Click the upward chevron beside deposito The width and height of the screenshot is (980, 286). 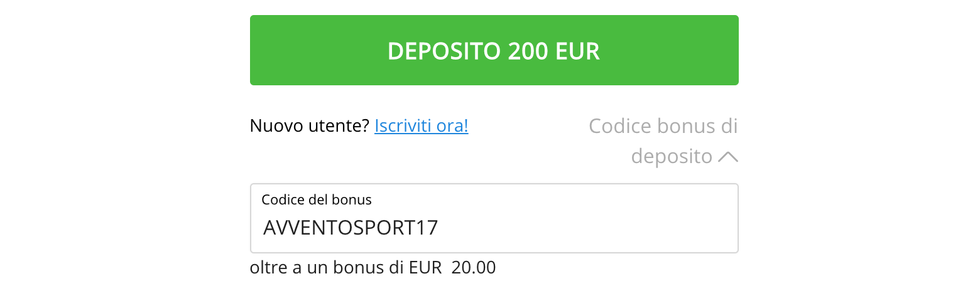(x=727, y=157)
